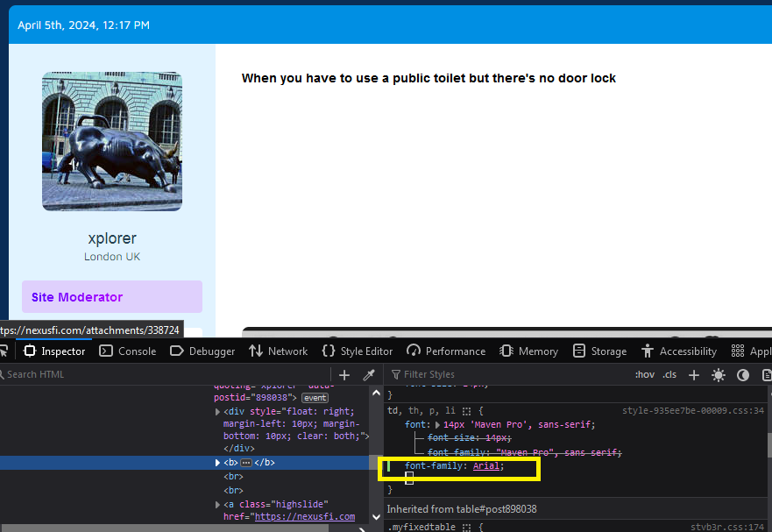Open the Console tab
This screenshot has width=772, height=532.
point(128,351)
